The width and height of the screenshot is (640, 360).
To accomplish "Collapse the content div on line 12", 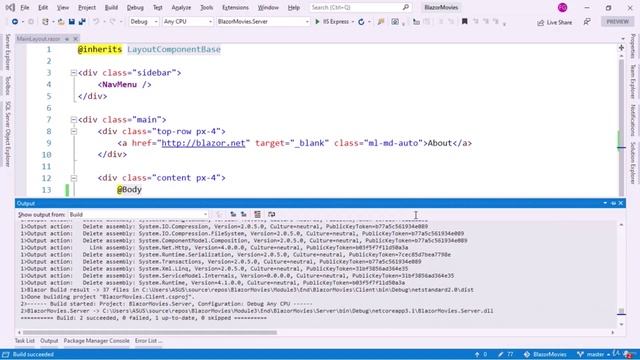I will [73, 178].
